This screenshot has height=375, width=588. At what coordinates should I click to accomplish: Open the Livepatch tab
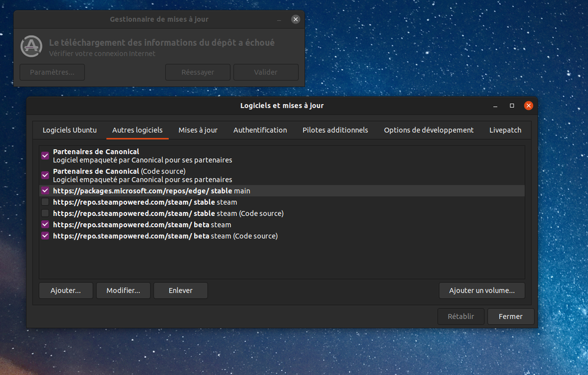click(x=505, y=130)
